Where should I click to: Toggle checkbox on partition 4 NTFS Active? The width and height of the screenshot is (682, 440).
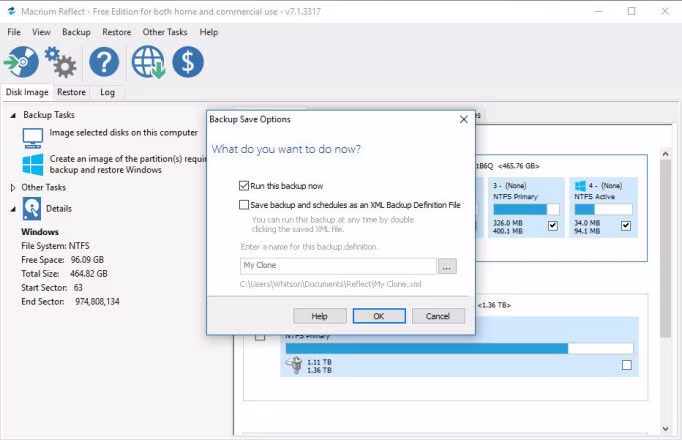tap(626, 226)
